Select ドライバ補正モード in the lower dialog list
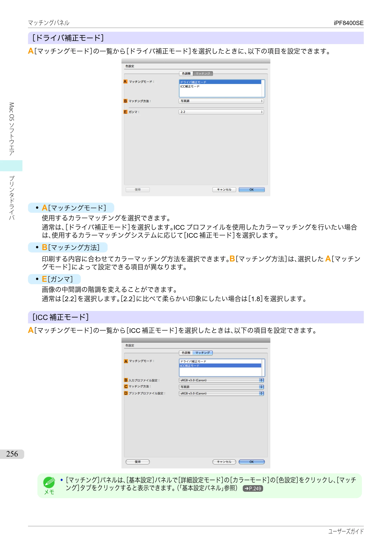392x554 pixels. (220, 362)
